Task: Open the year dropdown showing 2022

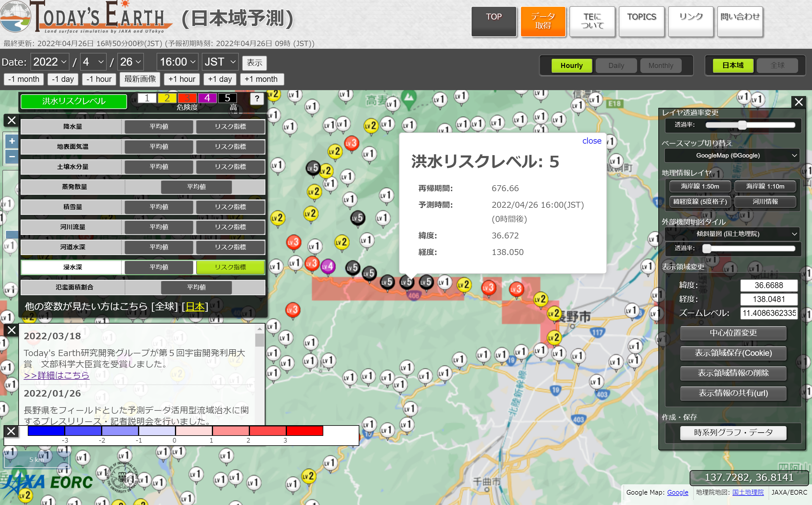Action: point(50,62)
